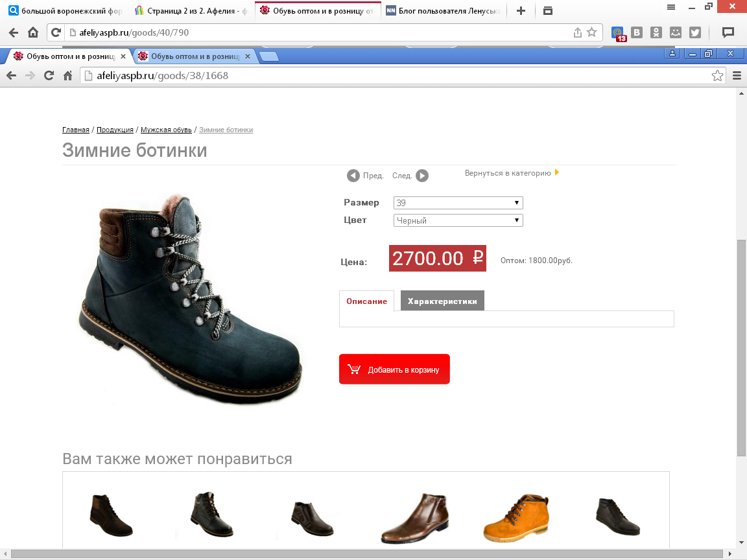Reload page in inner Chrome window
Viewport: 747px width, 560px height.
(49, 75)
